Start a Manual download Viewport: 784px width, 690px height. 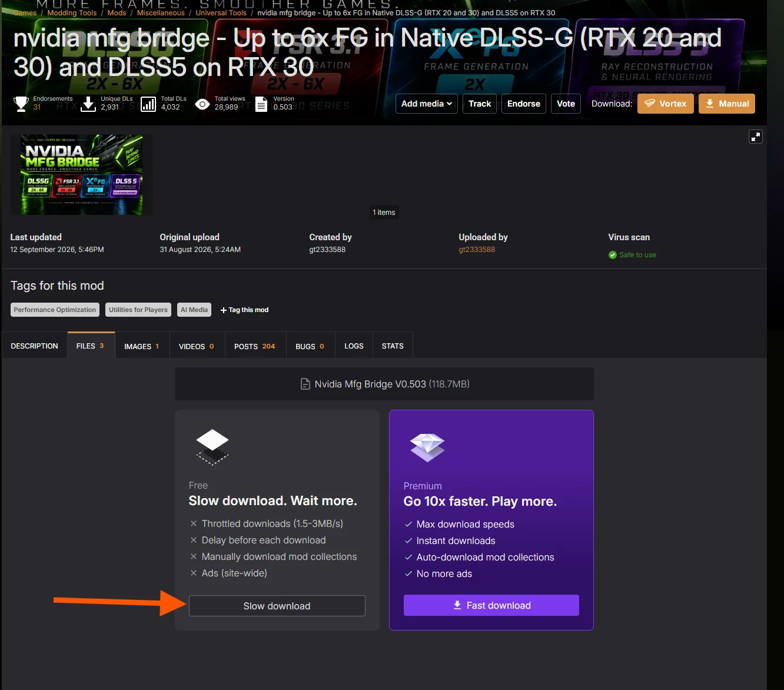(727, 104)
